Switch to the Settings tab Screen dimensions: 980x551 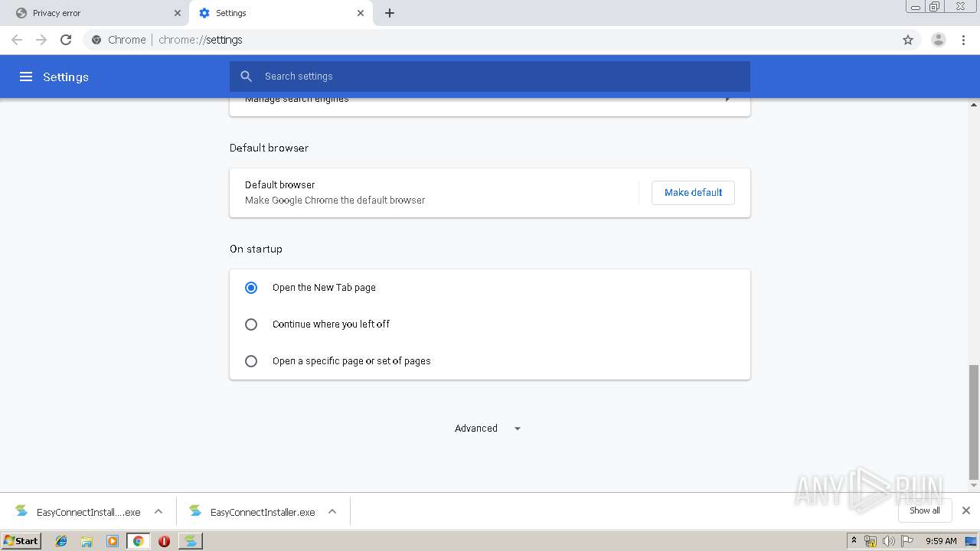point(279,13)
